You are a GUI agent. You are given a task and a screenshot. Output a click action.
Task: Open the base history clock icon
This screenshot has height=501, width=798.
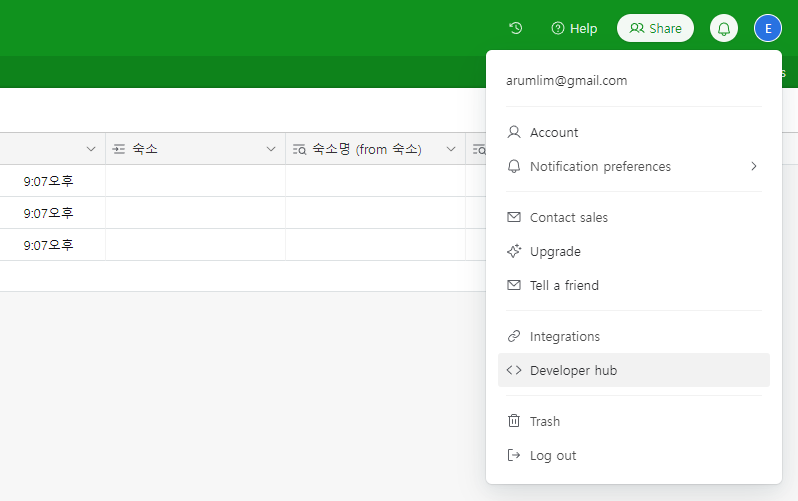pos(516,28)
